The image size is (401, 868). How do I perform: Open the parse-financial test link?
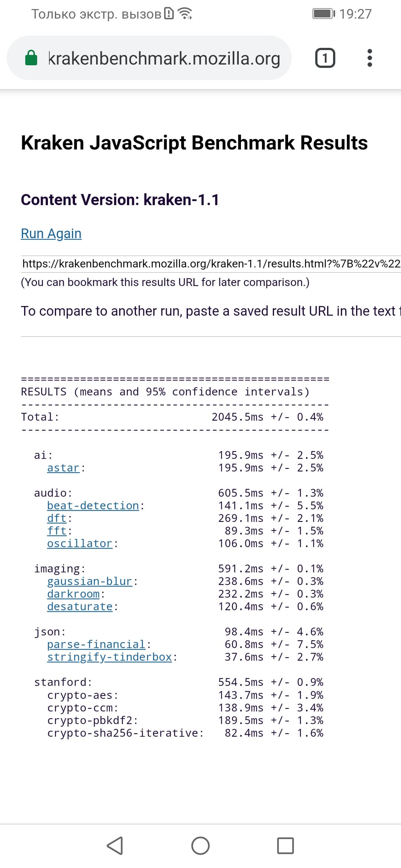[96, 645]
